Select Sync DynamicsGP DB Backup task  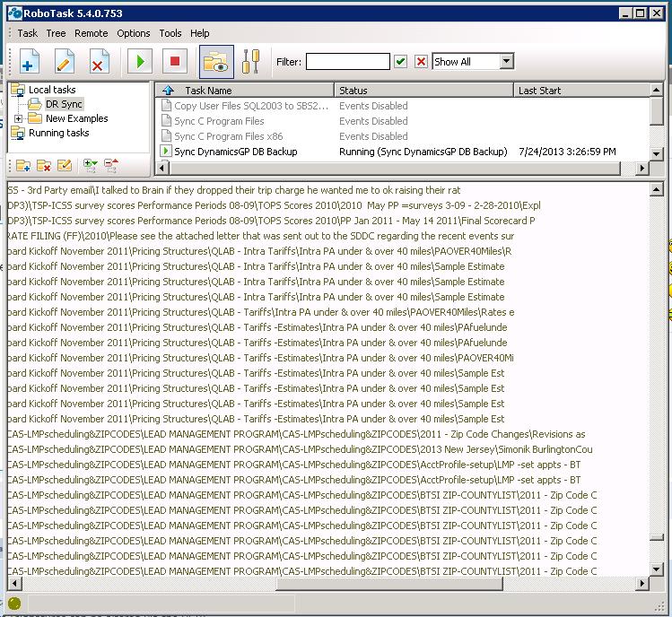click(236, 152)
